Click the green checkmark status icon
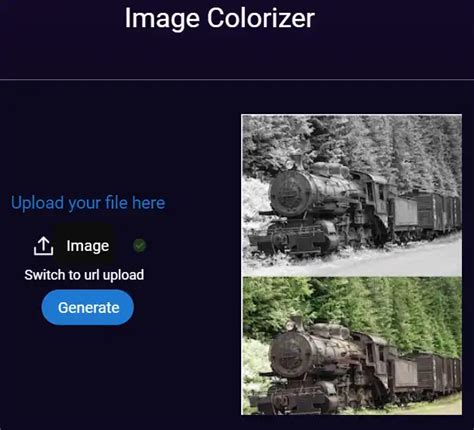The width and height of the screenshot is (474, 430). [x=139, y=246]
